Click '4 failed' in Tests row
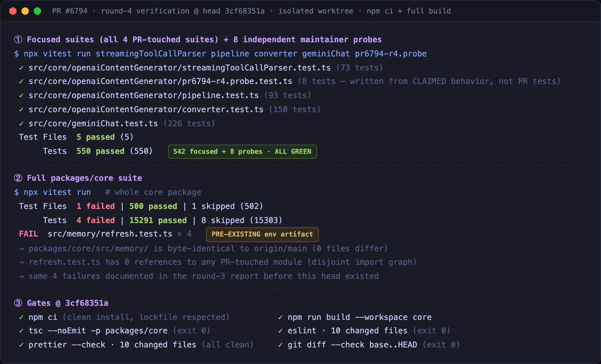601x364 pixels. (x=96, y=220)
